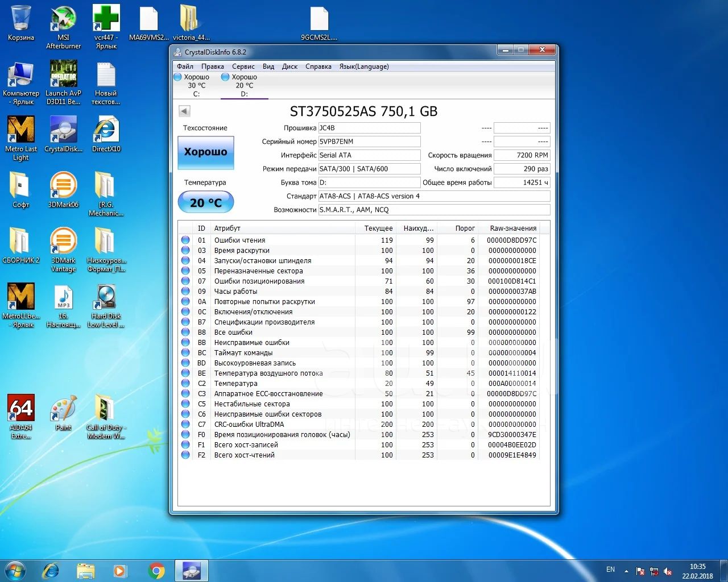Screen dimensions: 728x582
Task: Open the CrystalDiskInfo desktop shortcut
Action: pyautogui.click(x=63, y=135)
